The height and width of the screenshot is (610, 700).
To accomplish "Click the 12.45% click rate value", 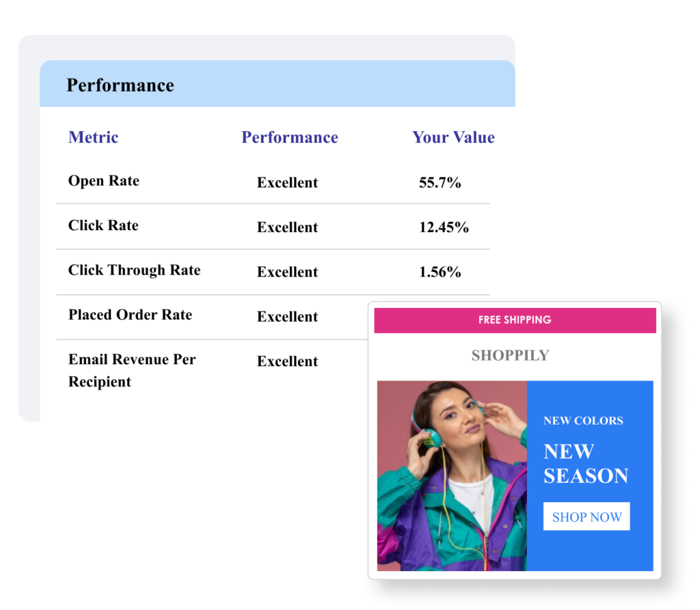I will (x=444, y=227).
